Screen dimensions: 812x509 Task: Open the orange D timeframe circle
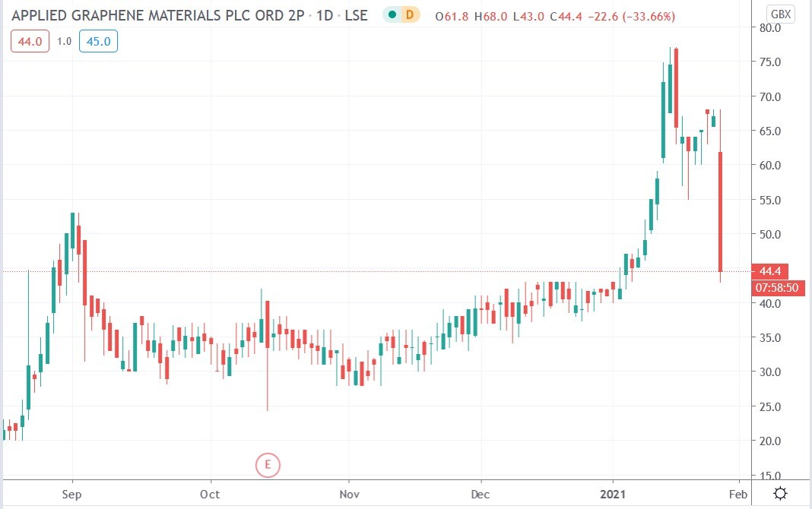[410, 14]
